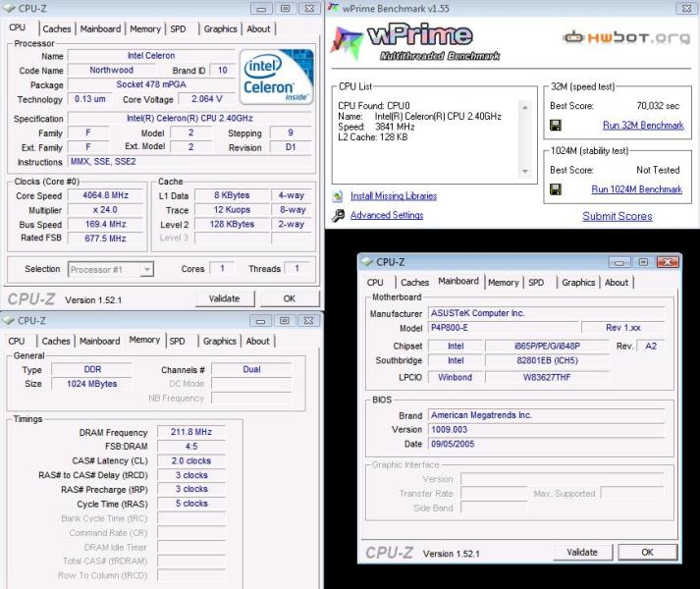Close the Mainboard CPU-Z window
This screenshot has height=589, width=700.
668,262
